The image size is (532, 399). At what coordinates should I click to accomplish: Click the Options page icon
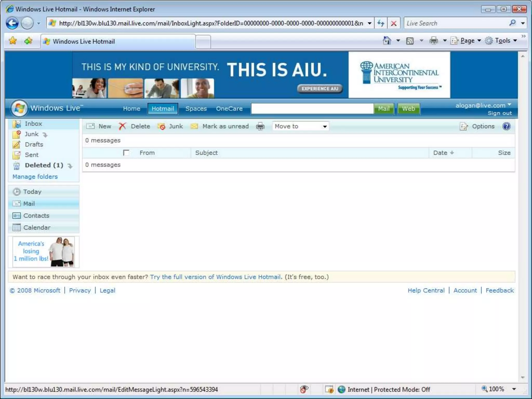(464, 127)
